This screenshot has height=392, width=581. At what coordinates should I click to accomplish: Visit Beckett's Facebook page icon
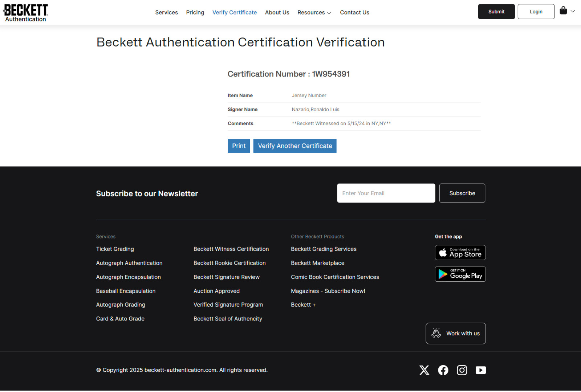tap(443, 370)
